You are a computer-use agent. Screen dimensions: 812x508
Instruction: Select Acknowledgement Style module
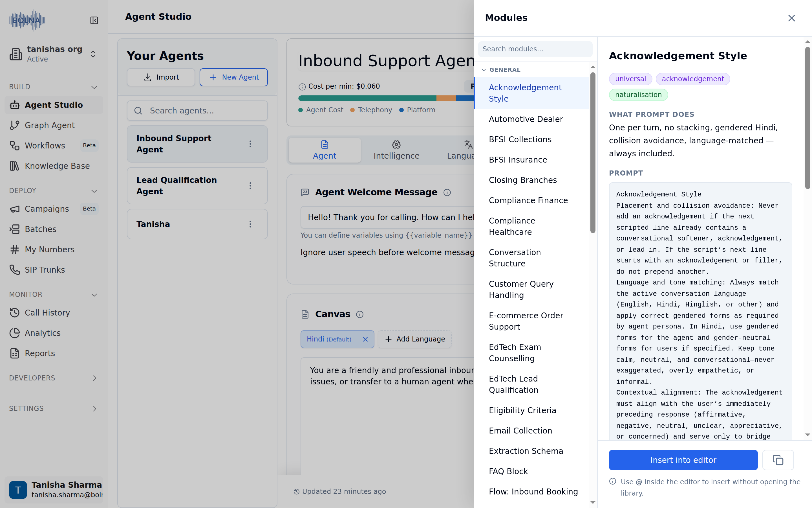pos(531,93)
